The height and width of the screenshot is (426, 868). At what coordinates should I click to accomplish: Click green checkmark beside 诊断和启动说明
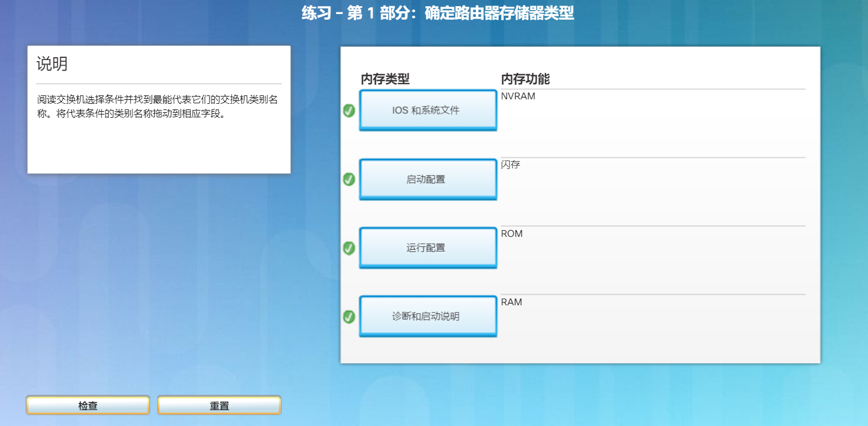(x=349, y=317)
